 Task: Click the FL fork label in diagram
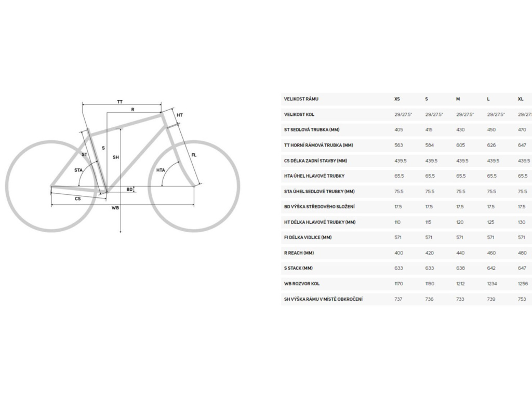tap(194, 155)
